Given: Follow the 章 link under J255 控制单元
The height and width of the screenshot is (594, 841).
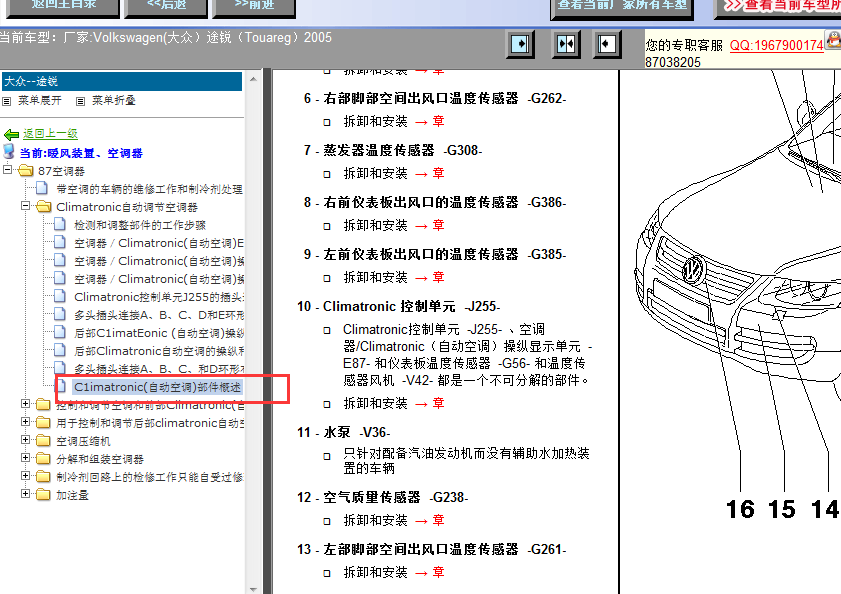Looking at the screenshot, I should click(438, 404).
